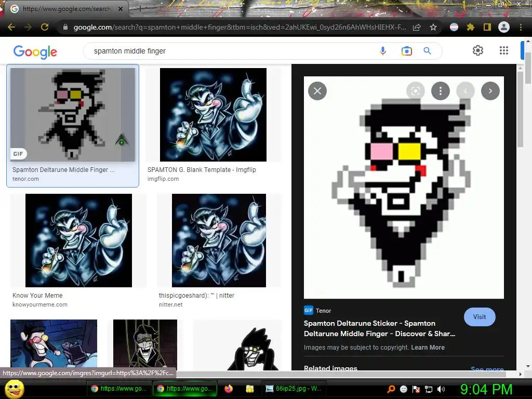Bookmark this page with star icon
Viewport: 532px width, 399px height.
(433, 27)
